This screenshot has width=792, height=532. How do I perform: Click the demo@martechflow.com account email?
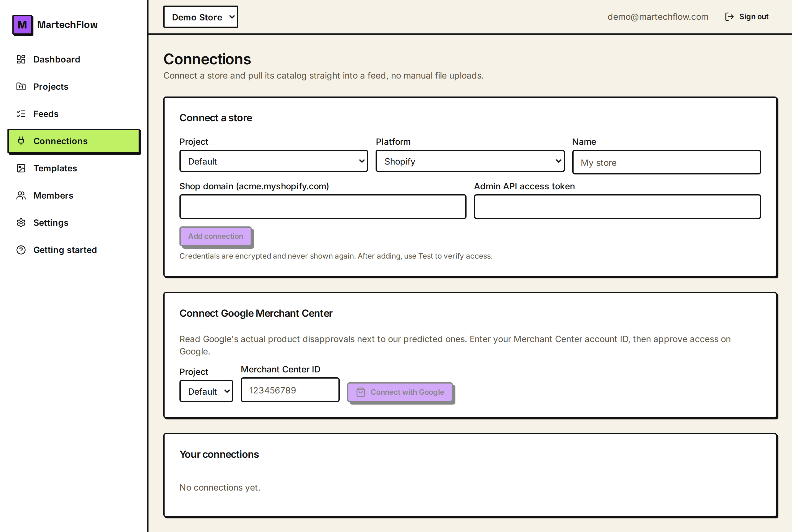[x=658, y=17]
